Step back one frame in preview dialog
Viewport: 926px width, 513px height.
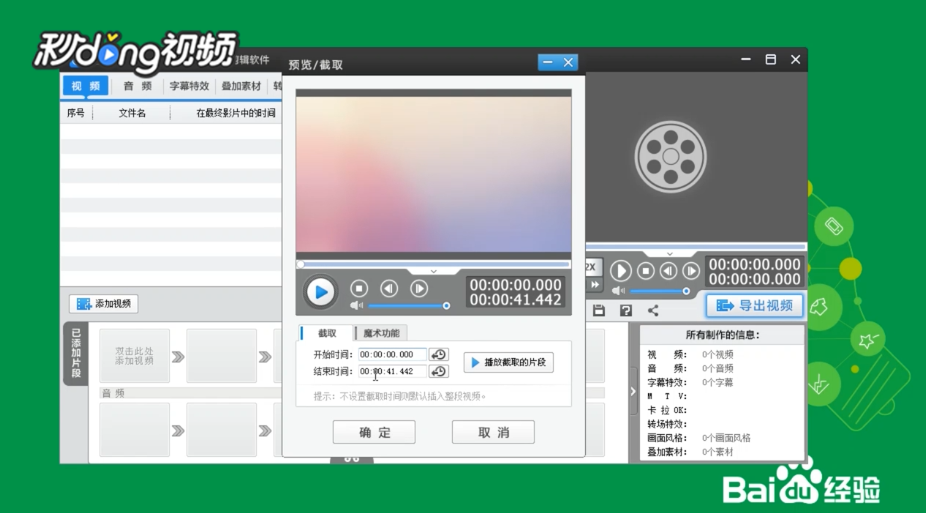tap(389, 288)
